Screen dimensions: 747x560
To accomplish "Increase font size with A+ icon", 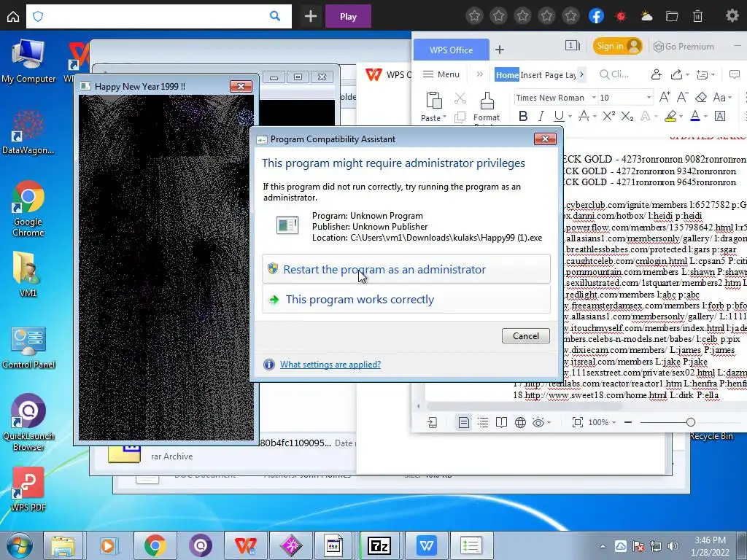I will [x=665, y=97].
